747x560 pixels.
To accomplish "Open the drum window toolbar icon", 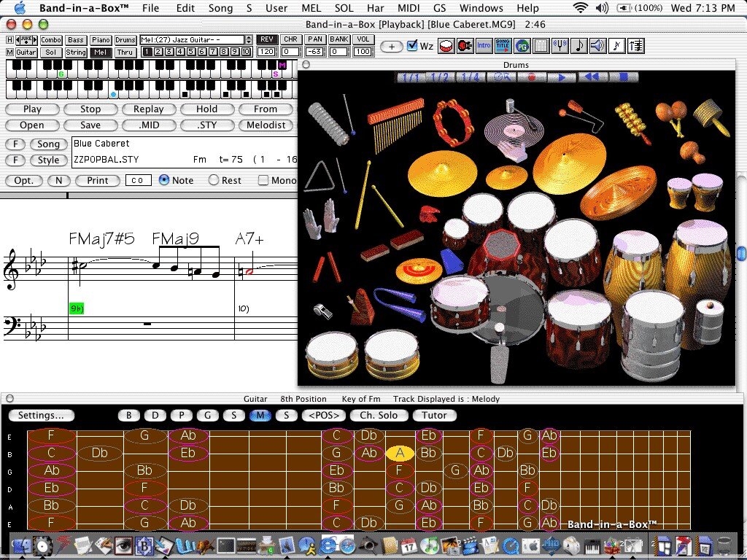I will 446,46.
